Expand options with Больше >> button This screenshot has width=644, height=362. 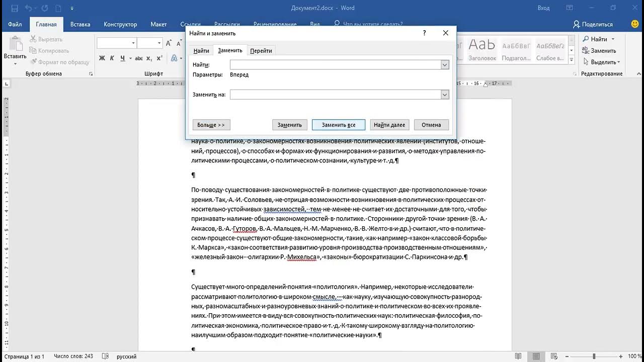point(211,125)
